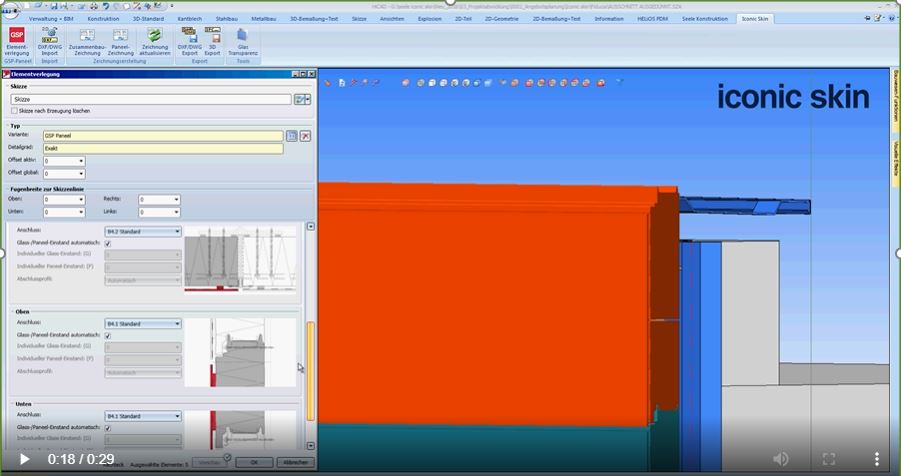Open dropdown arrow beside sketch selection icon

click(x=308, y=99)
